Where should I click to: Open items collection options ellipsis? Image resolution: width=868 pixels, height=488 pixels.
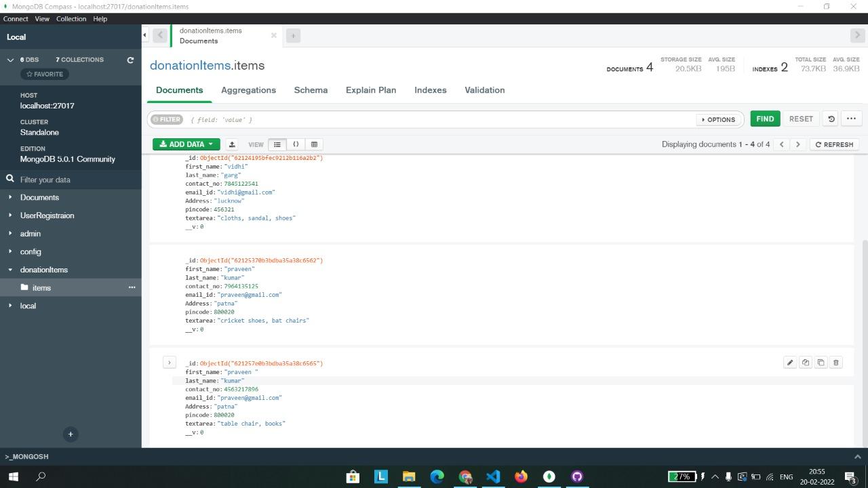[132, 287]
